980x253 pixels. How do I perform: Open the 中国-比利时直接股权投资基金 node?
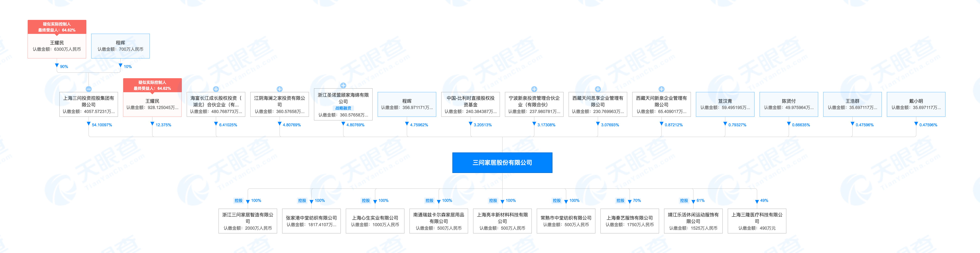[470, 104]
